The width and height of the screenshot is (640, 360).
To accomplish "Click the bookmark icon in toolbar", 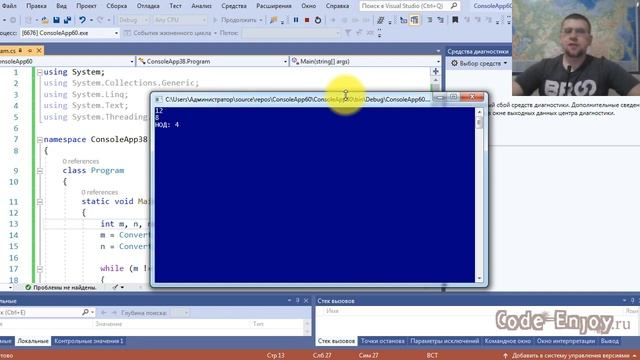I will tap(455, 20).
